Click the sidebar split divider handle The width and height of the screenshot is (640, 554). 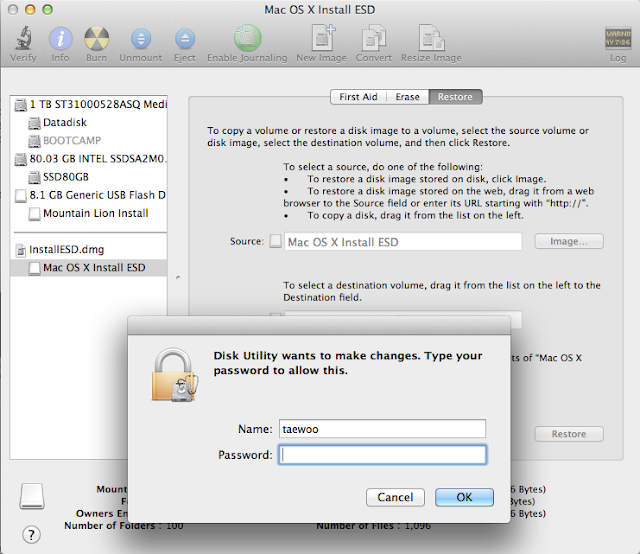(178, 278)
